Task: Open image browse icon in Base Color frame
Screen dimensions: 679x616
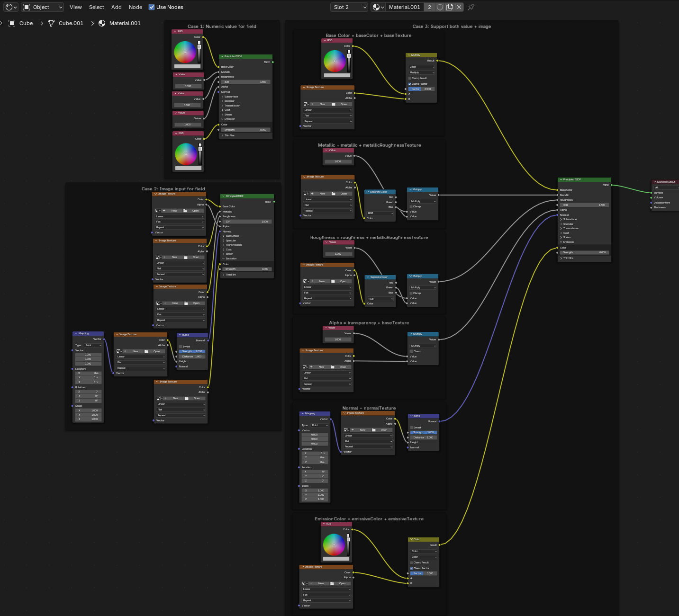Action: (x=306, y=104)
